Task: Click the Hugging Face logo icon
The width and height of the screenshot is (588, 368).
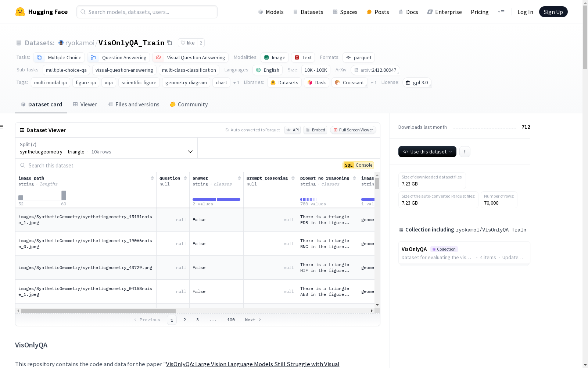Action: click(x=20, y=12)
